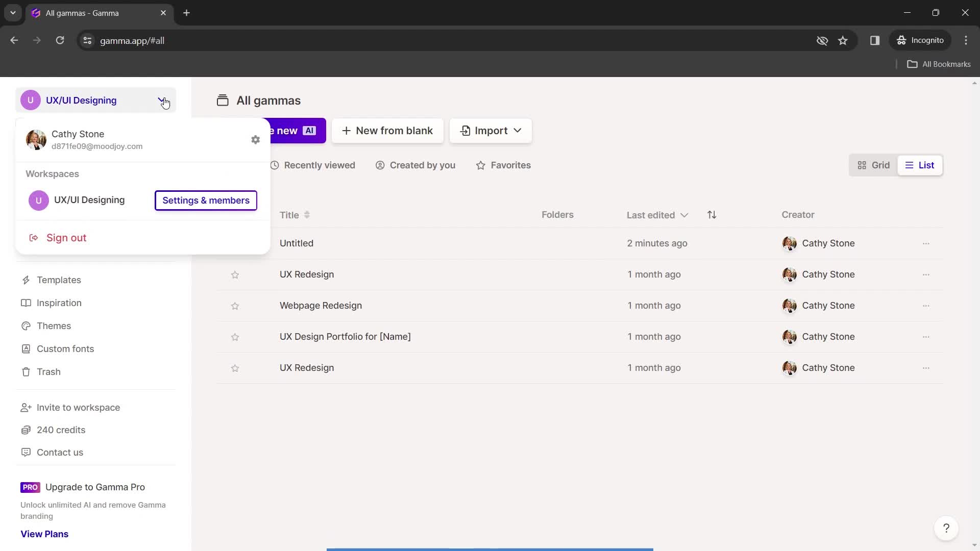Click the Templates lightning icon
The width and height of the screenshot is (980, 551).
click(26, 280)
